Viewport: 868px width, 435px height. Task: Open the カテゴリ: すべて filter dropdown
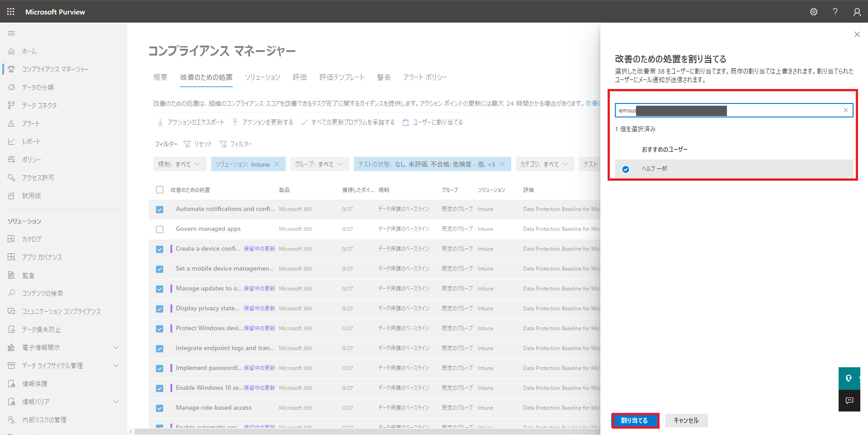pos(545,164)
